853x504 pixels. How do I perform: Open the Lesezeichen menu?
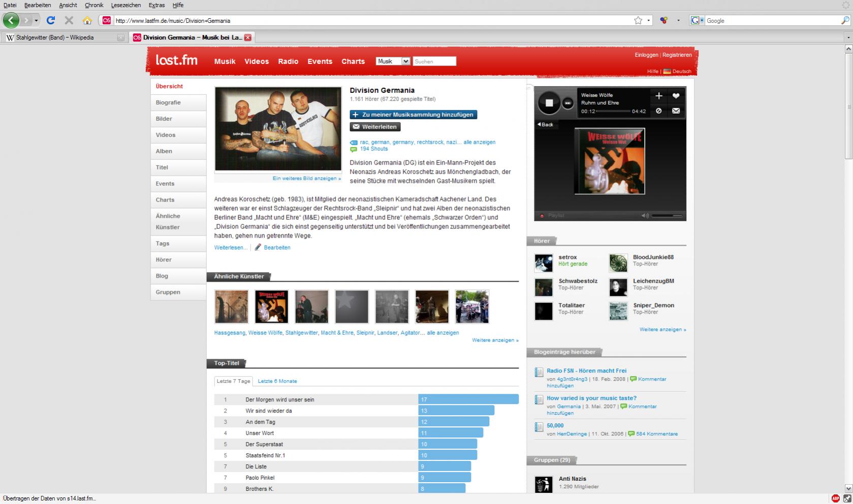pyautogui.click(x=126, y=5)
